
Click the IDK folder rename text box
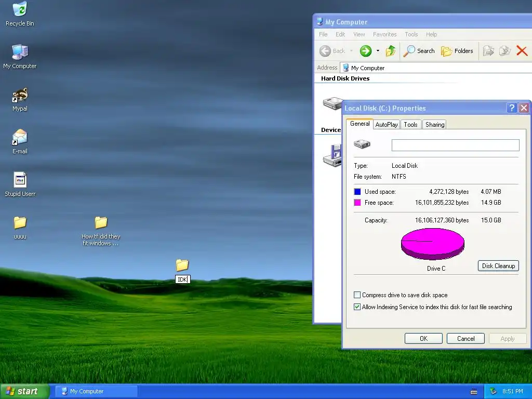tap(182, 279)
